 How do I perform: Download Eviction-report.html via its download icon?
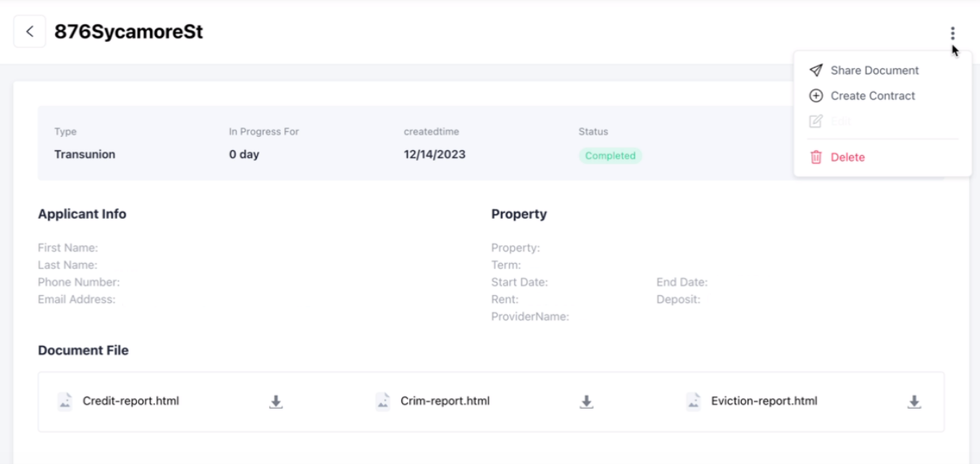[914, 400]
